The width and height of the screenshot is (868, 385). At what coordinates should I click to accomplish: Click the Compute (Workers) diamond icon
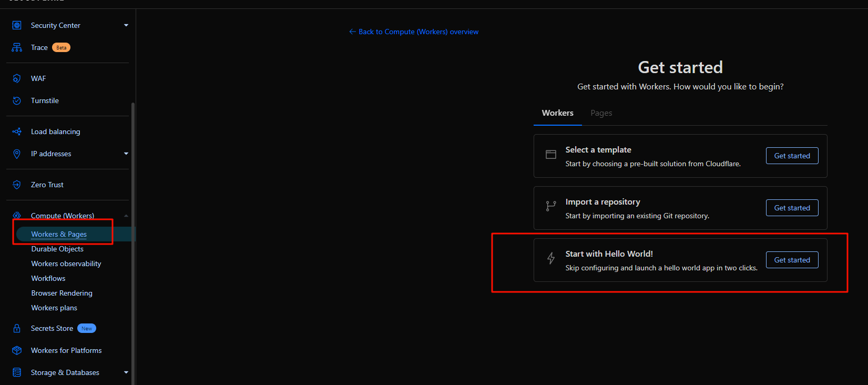click(x=17, y=215)
